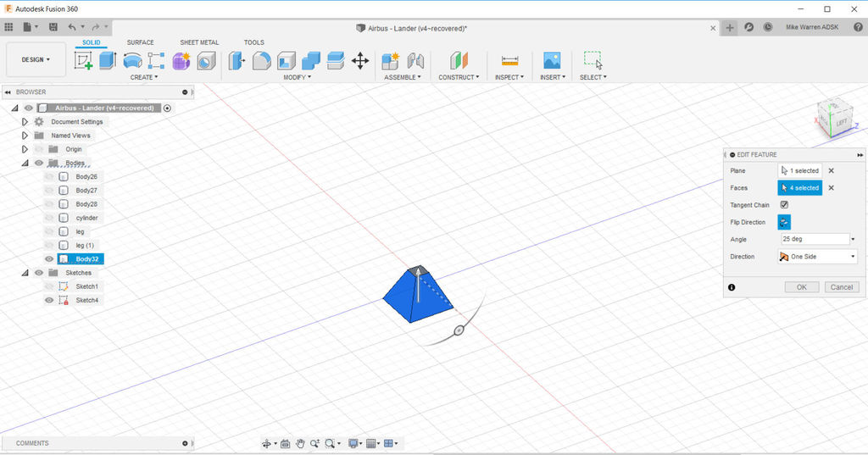The image size is (868, 455).
Task: Open the CREATE menu dropdown
Action: coord(144,77)
